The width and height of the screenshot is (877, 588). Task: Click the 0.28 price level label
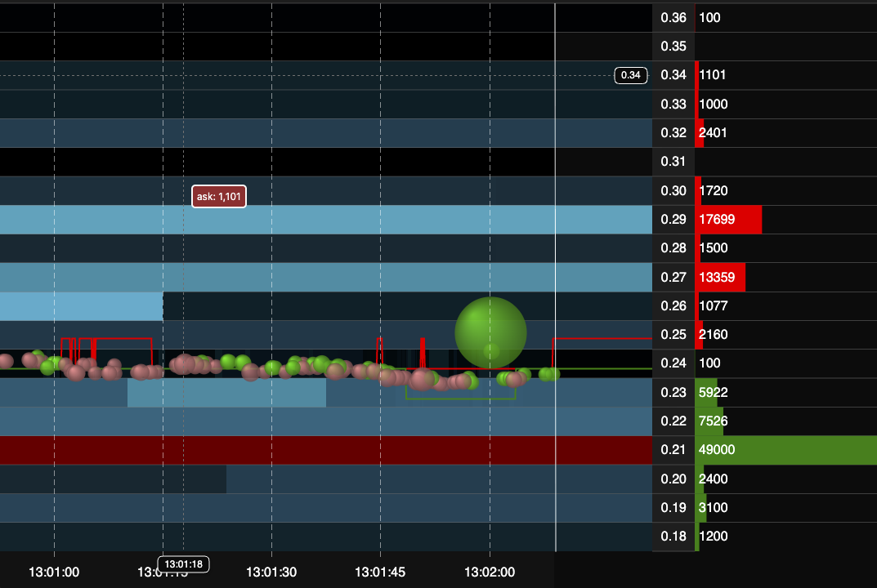click(673, 247)
